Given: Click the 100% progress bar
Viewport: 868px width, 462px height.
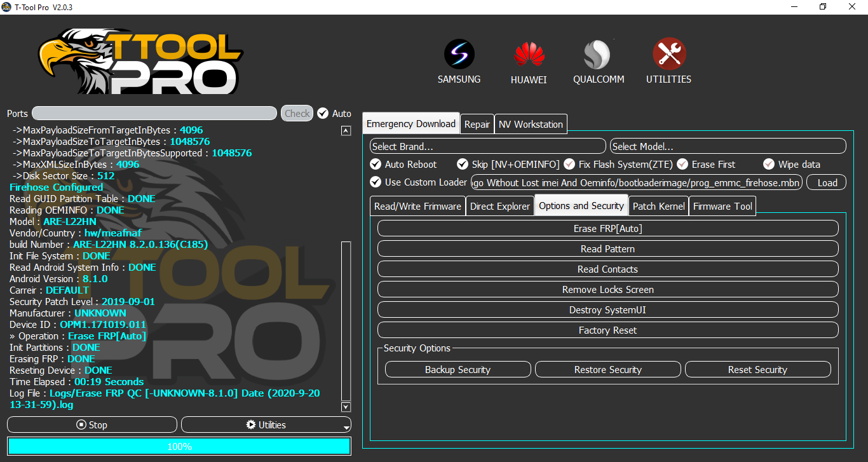Looking at the screenshot, I should point(179,446).
